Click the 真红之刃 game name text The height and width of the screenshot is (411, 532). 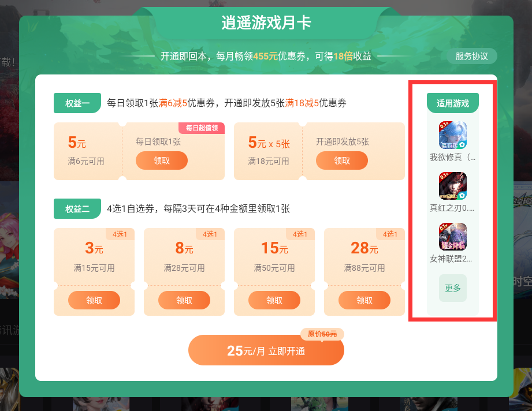coord(452,208)
